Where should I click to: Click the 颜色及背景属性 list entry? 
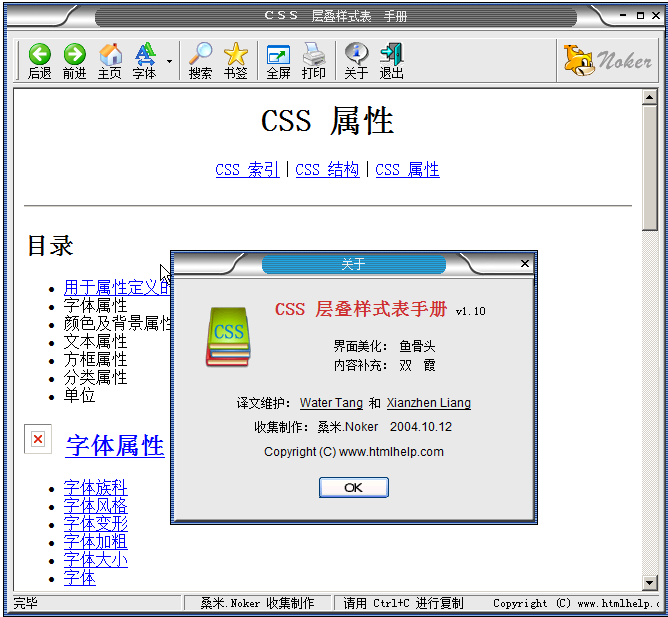coord(117,323)
